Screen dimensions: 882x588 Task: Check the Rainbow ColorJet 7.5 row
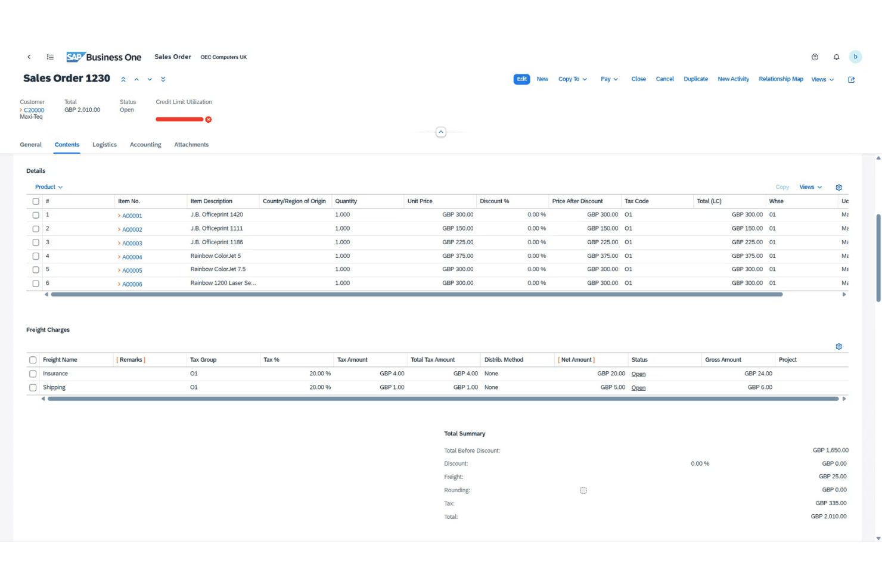point(36,270)
